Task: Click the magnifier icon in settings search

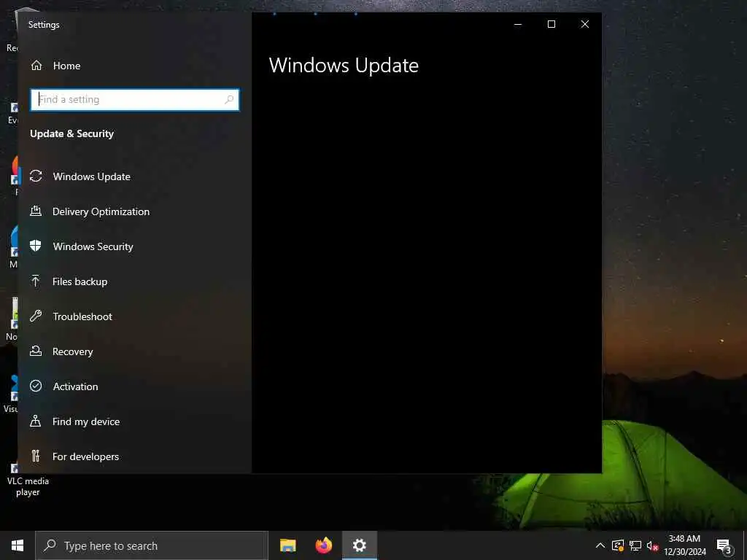Action: 229,99
